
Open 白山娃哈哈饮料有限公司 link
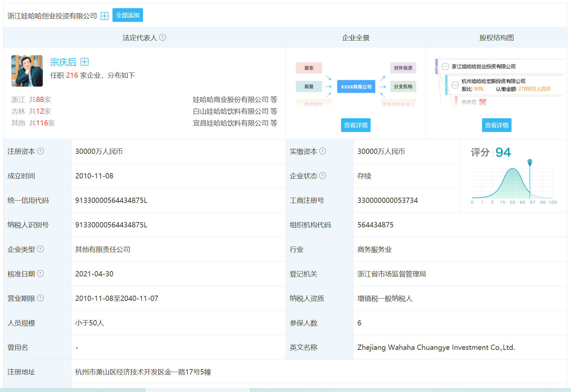[231, 111]
